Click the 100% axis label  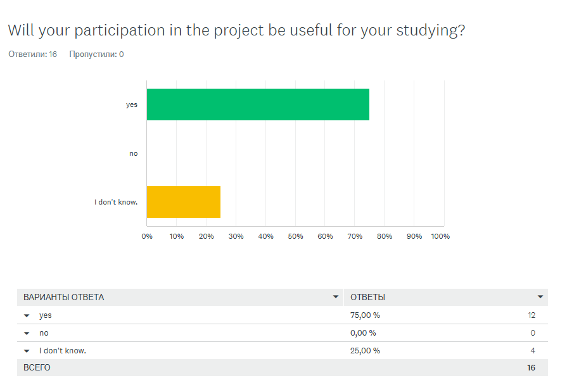(441, 236)
